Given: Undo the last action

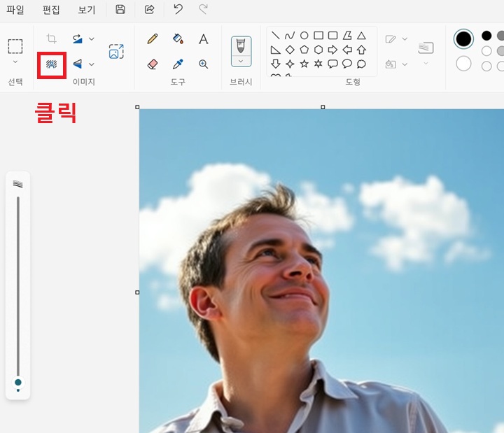Looking at the screenshot, I should (x=178, y=9).
